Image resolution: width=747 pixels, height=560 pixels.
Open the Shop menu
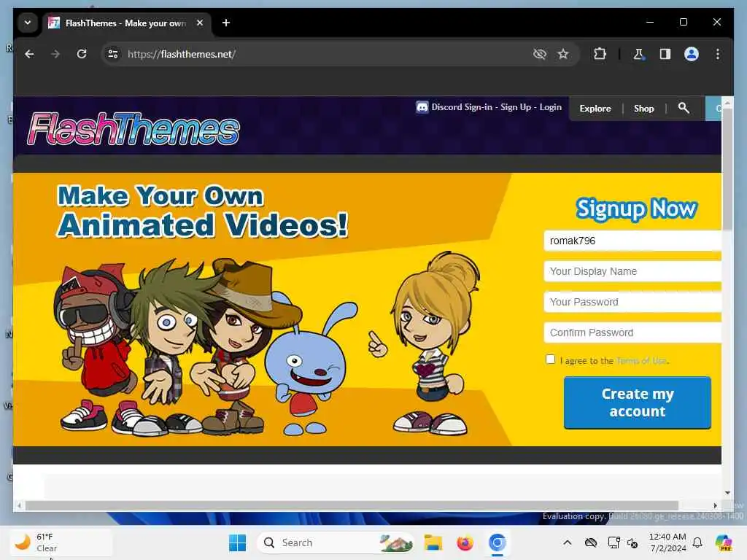643,109
